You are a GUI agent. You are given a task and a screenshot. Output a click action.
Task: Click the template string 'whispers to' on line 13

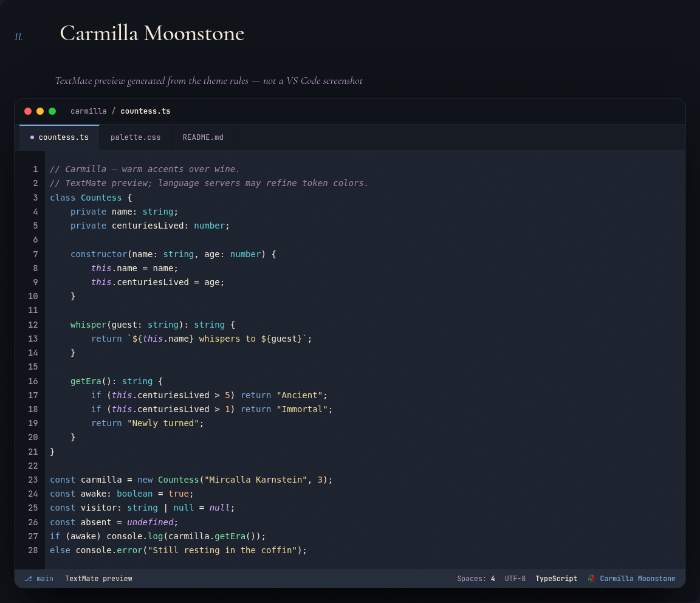click(x=227, y=339)
